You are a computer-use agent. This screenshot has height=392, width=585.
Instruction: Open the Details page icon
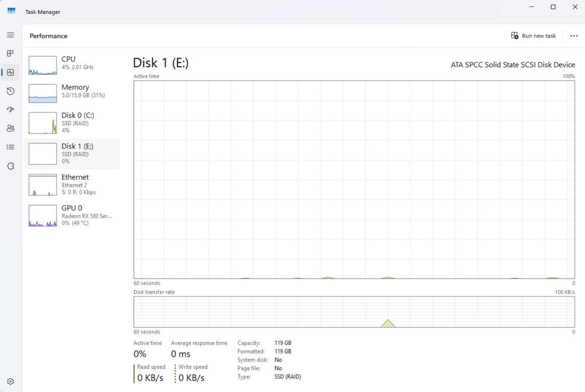(11, 147)
